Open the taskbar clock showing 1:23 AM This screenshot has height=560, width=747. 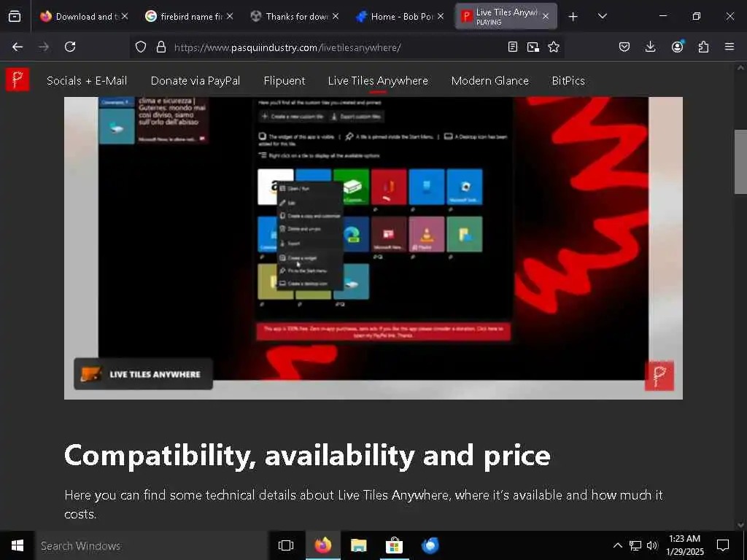(684, 545)
